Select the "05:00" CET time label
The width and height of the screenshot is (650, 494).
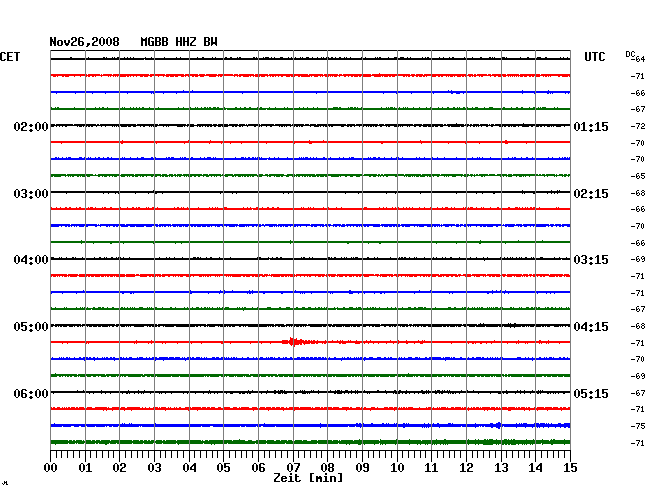tap(31, 327)
